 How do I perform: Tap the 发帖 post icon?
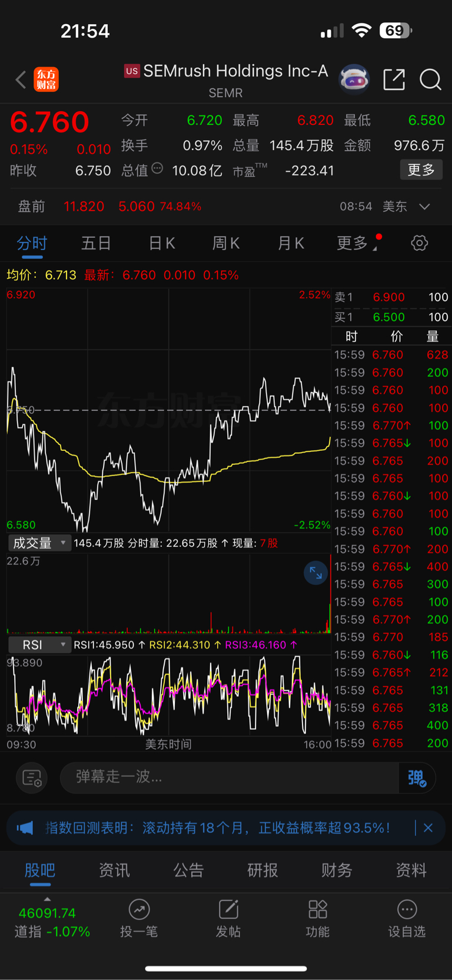point(228,910)
